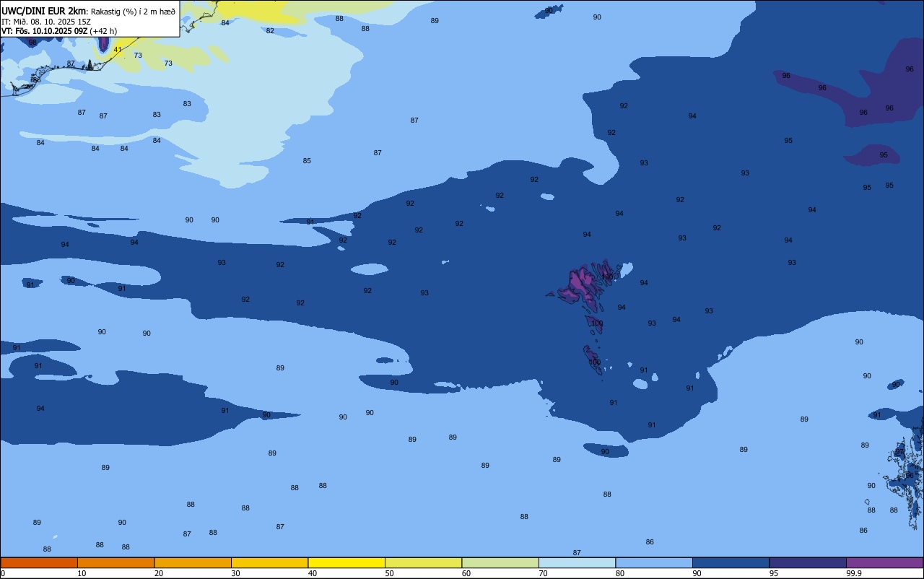
Task: Click the 30–40 amber legend segment
Action: (269, 562)
